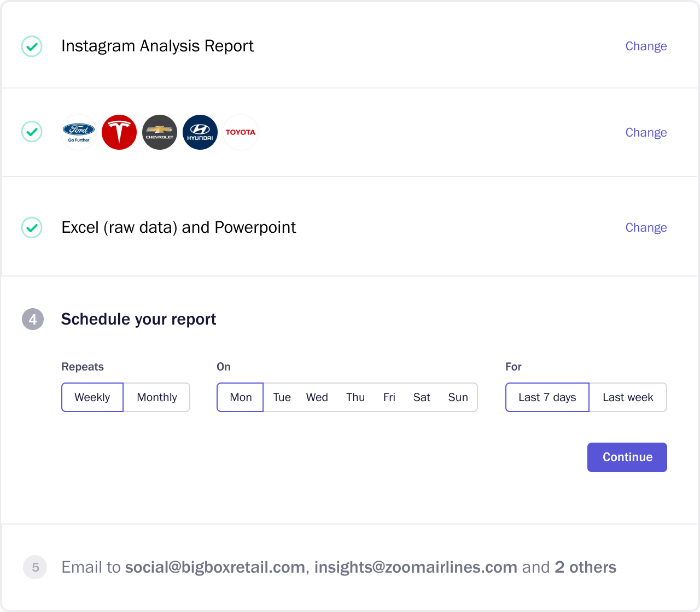Click the Tesla brand logo
The height and width of the screenshot is (612, 700).
pos(119,132)
